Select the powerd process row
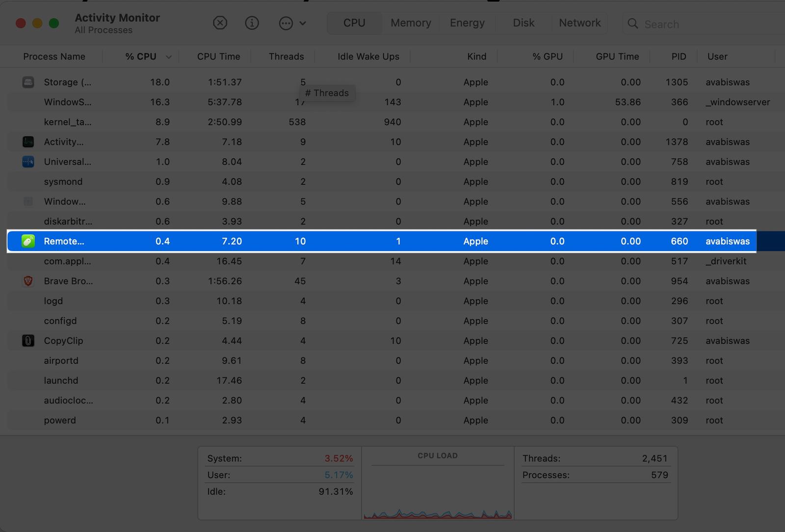Viewport: 785px width, 532px height. [396, 420]
